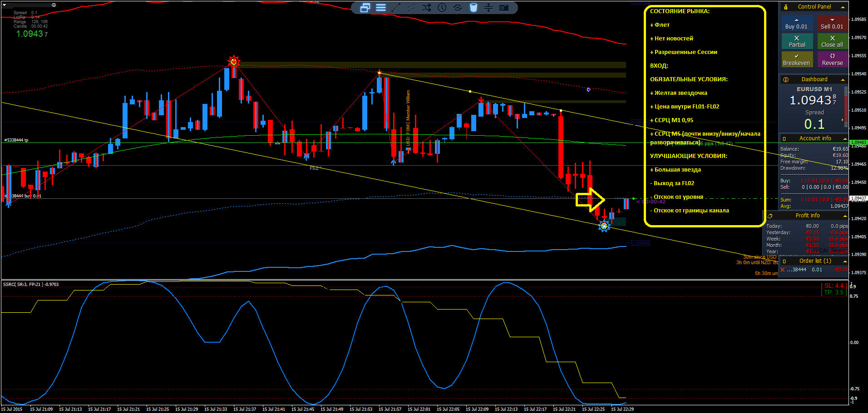Take a screenshot with the camera icon
The height and width of the screenshot is (413, 868).
[x=504, y=8]
